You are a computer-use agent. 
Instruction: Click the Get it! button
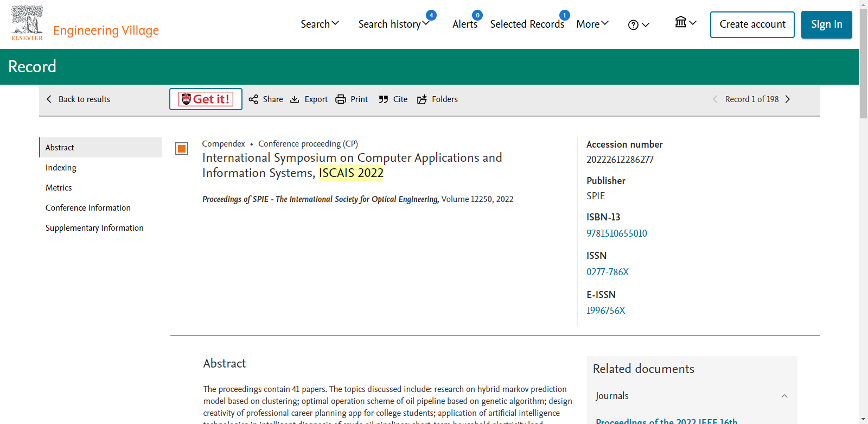pyautogui.click(x=206, y=99)
